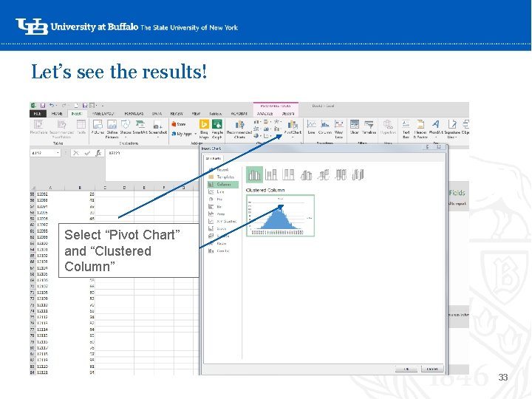Select the 3-D Column subtype icon
This screenshot has height=399, width=532.
pyautogui.click(x=358, y=174)
